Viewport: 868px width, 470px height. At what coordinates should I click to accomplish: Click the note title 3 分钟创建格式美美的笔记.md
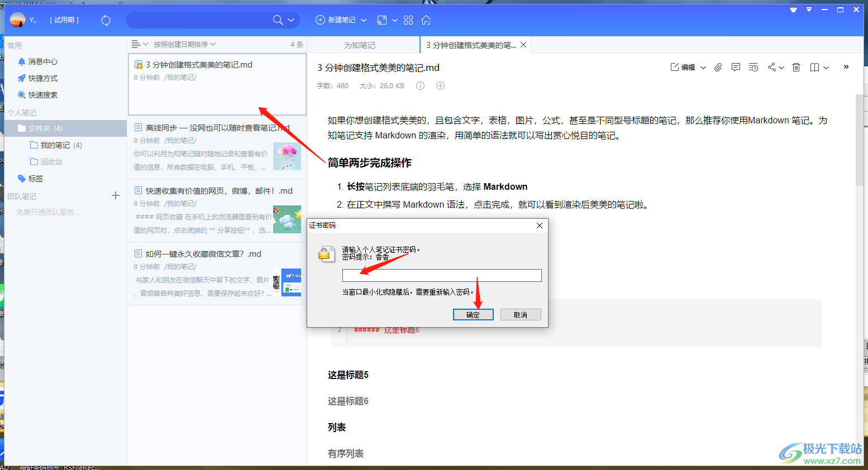(x=379, y=68)
